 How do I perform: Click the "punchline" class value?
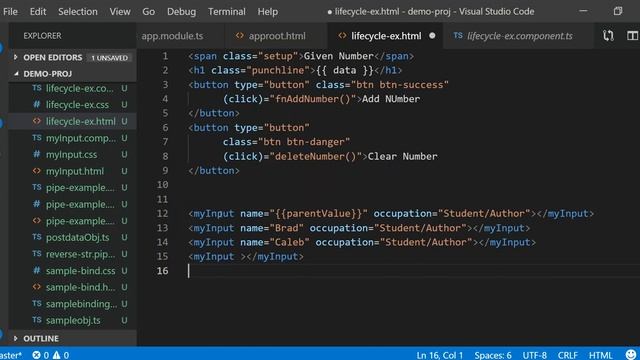click(x=278, y=70)
